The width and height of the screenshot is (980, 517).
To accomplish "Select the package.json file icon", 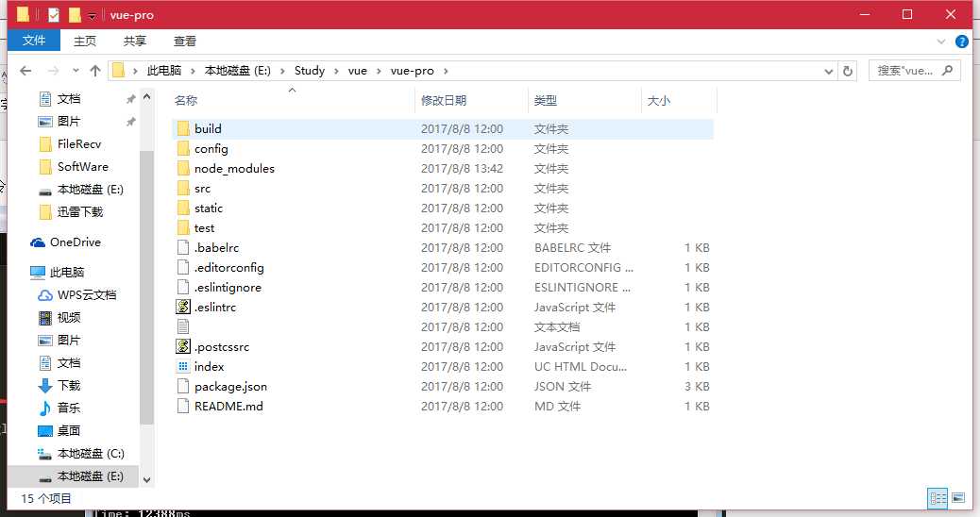I will tap(183, 387).
